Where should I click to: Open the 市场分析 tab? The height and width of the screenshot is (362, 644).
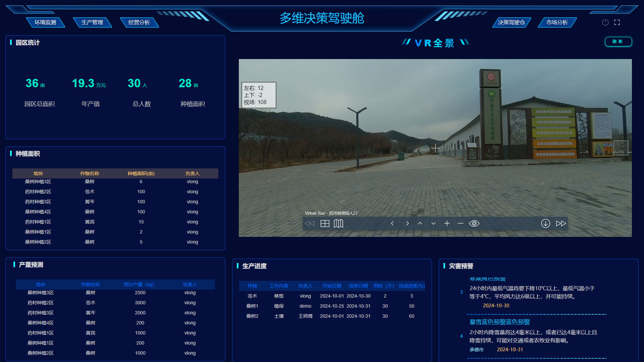point(557,22)
